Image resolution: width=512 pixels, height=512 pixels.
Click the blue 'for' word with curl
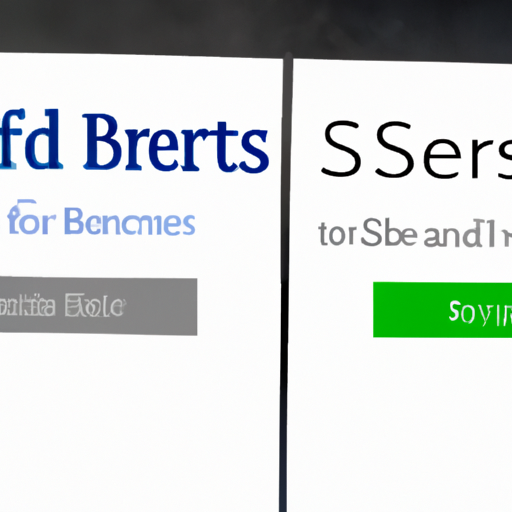31,218
